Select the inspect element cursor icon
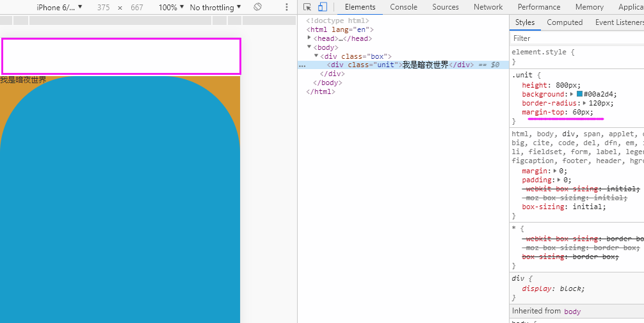644x323 pixels. pyautogui.click(x=307, y=7)
